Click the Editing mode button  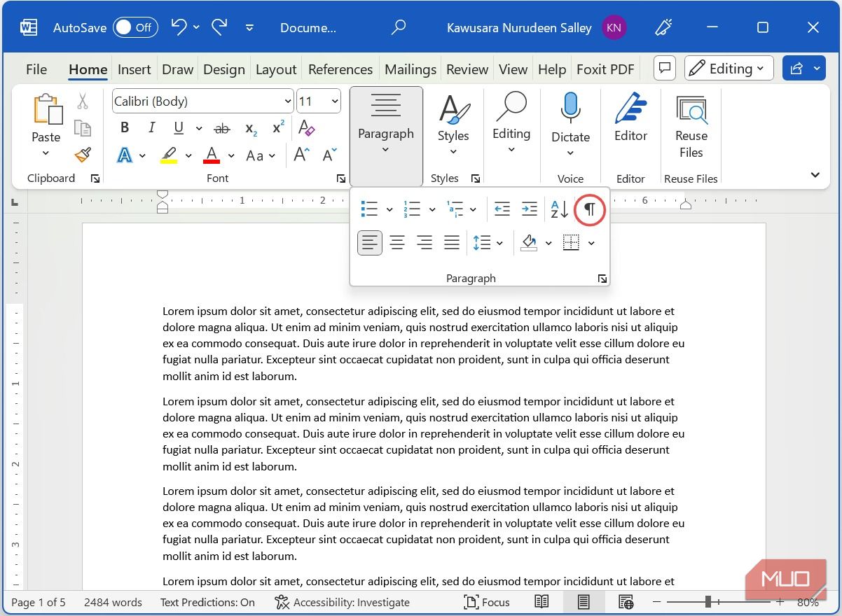tap(729, 69)
